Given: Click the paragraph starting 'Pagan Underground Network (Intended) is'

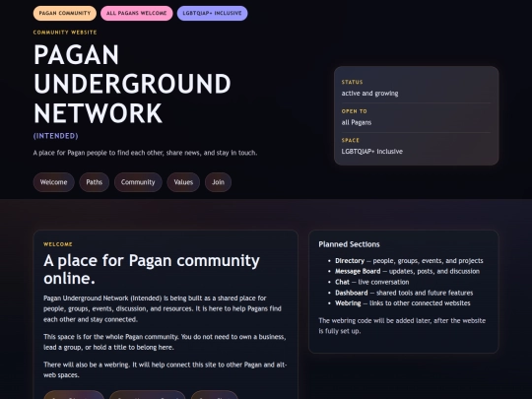Looking at the screenshot, I should click(163, 308).
